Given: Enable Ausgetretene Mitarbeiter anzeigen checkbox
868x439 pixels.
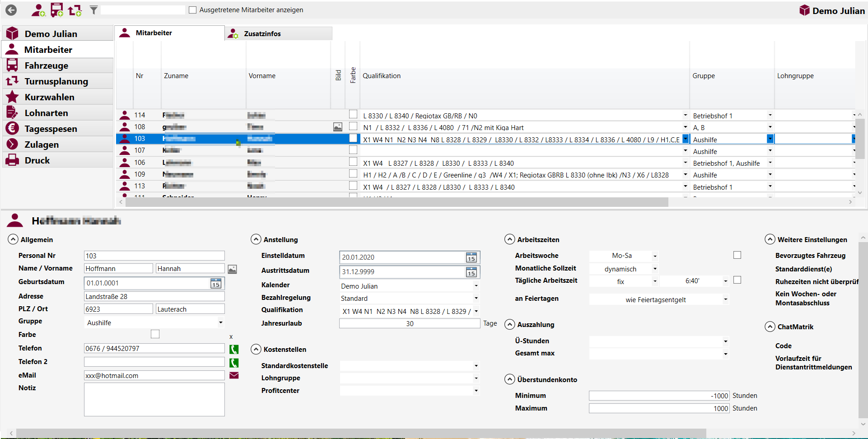Looking at the screenshot, I should [x=193, y=10].
